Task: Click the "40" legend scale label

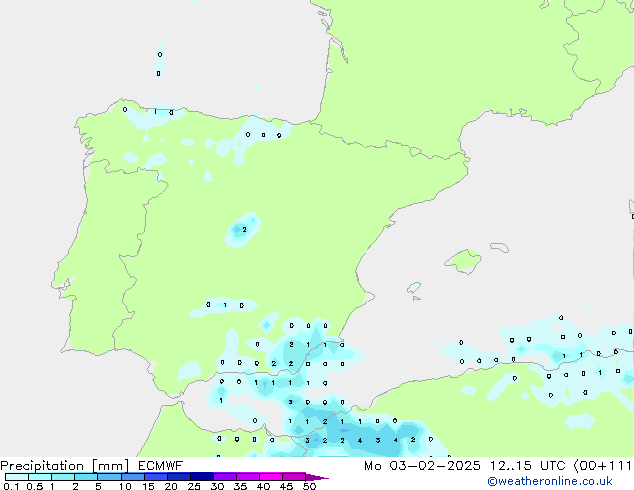Action: click(263, 486)
